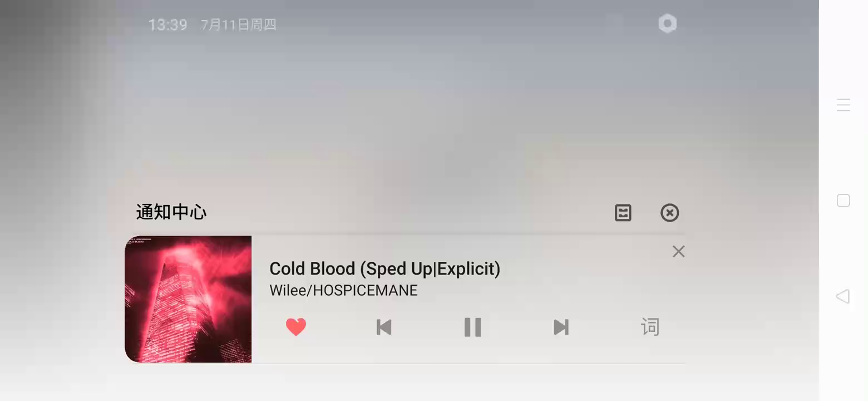Image resolution: width=868 pixels, height=401 pixels.
Task: Go back using the triangle navigation icon
Action: [x=843, y=296]
